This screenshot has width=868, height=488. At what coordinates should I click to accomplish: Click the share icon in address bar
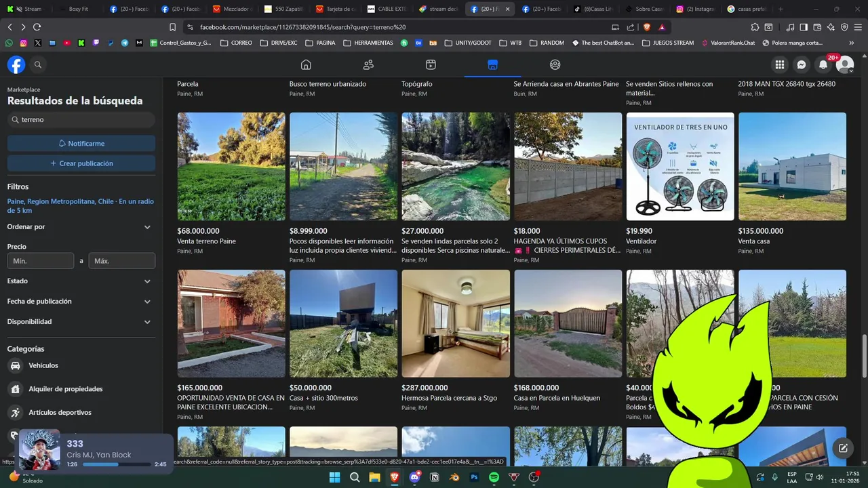tap(631, 27)
